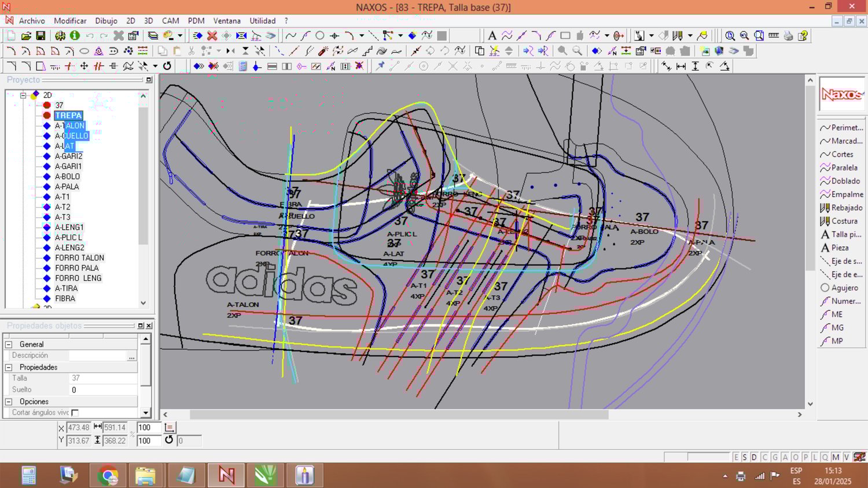
Task: Open the Modificar menu
Action: click(x=70, y=21)
